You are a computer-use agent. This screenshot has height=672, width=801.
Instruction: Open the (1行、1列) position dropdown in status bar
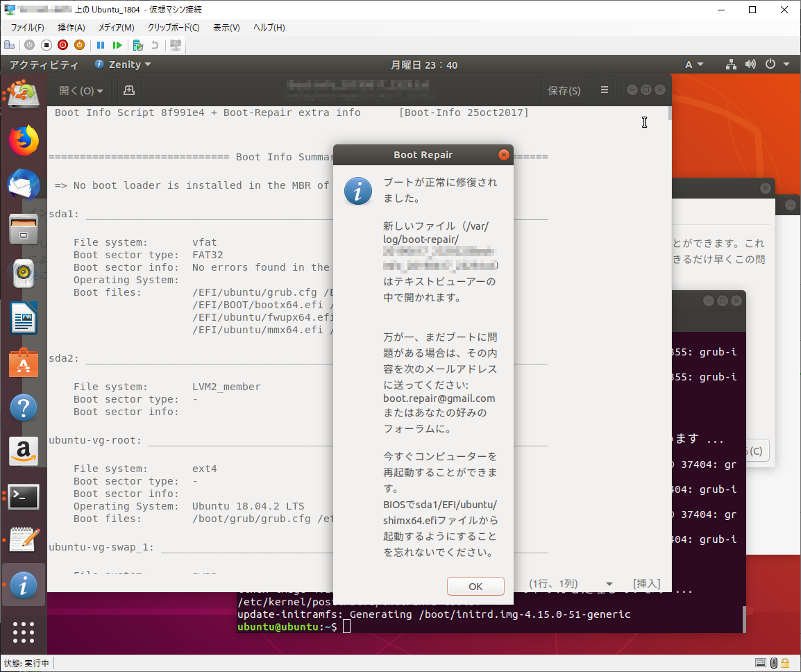[x=570, y=584]
